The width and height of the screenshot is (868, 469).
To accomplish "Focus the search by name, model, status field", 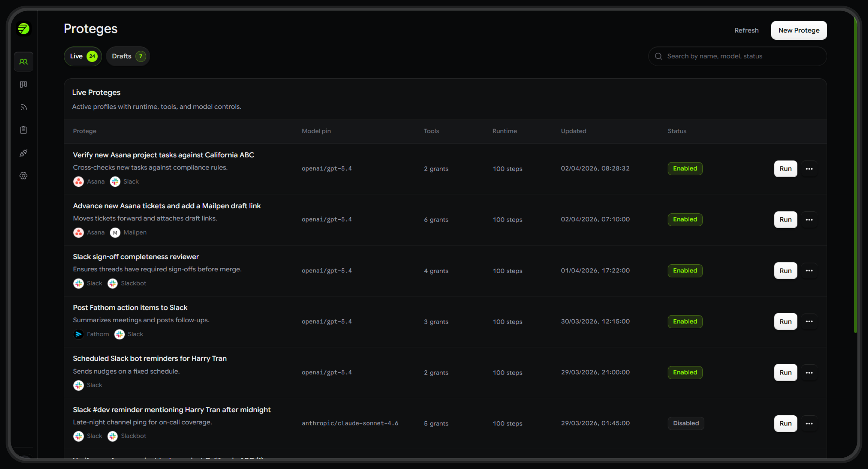I will pos(737,56).
